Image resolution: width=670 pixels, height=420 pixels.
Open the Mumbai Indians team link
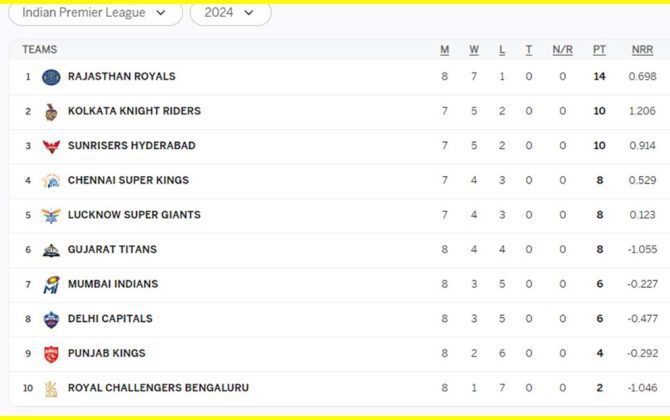(112, 285)
